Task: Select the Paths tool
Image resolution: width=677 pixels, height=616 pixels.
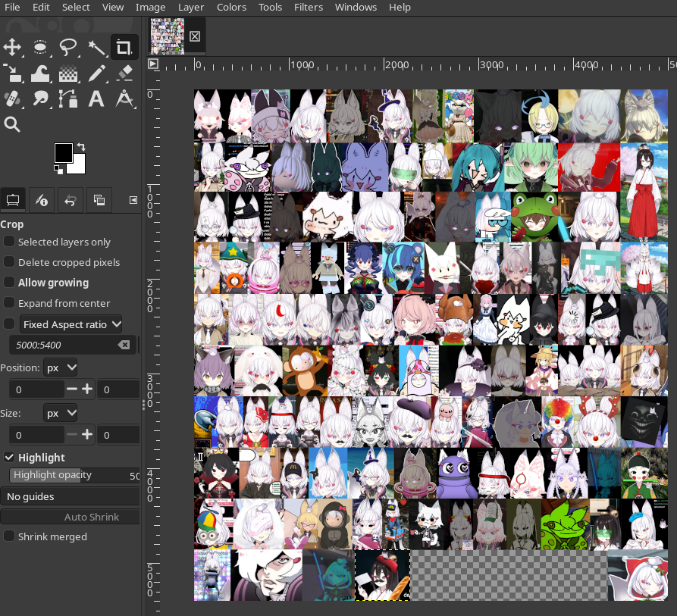Action: click(68, 98)
